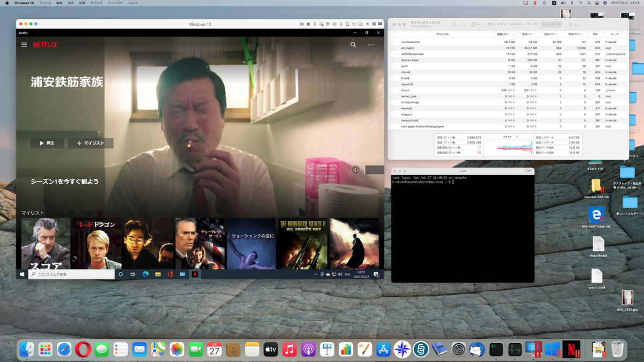Open the ウィンドウ menu in the menu bar
The height and width of the screenshot is (362, 644).
[115, 3]
